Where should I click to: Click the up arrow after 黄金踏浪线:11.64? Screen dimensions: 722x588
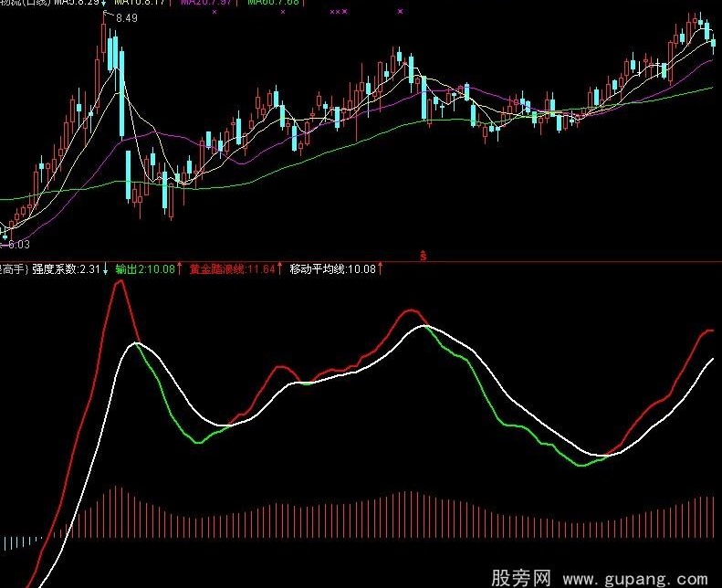click(x=279, y=269)
